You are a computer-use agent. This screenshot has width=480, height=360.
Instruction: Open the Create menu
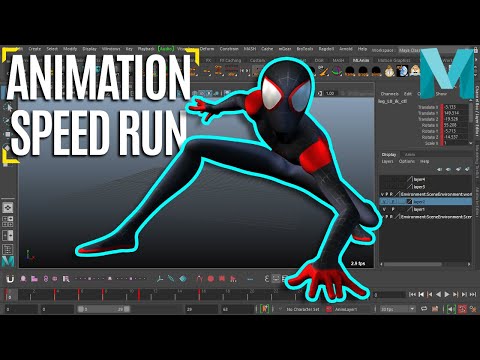click(35, 49)
